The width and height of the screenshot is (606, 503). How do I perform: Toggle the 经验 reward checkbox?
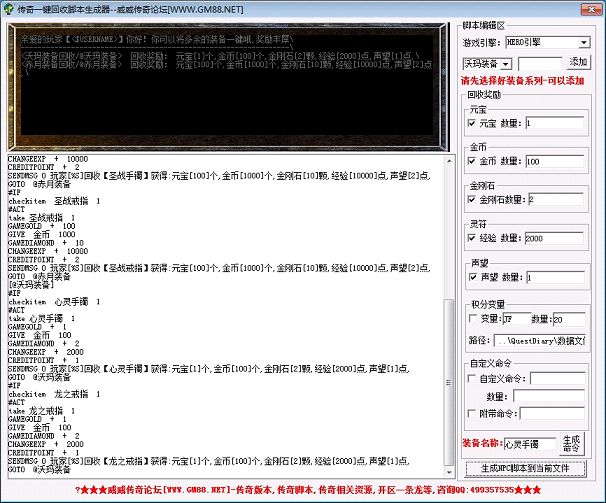coord(472,238)
